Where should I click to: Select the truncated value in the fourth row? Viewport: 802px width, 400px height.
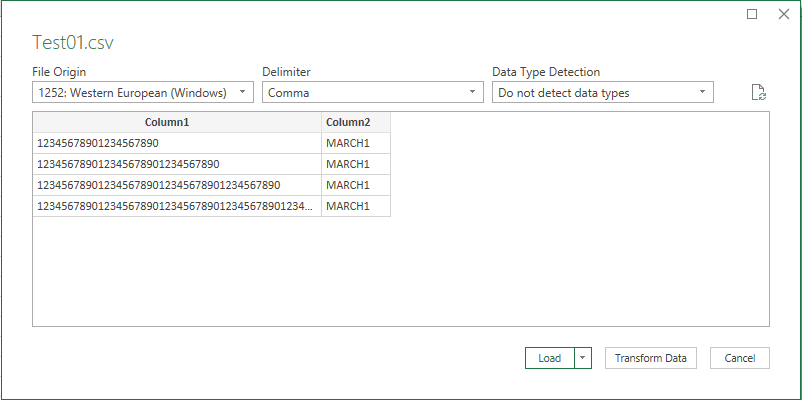click(177, 206)
